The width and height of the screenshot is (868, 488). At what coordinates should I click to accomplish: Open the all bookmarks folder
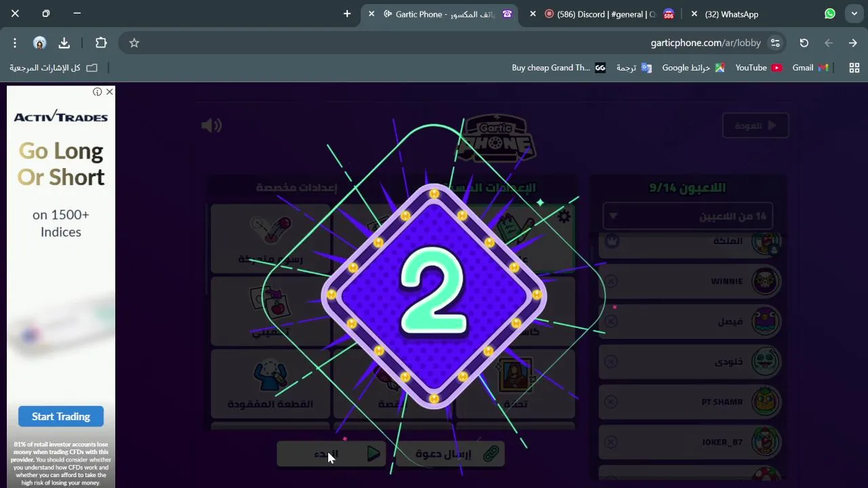point(54,68)
